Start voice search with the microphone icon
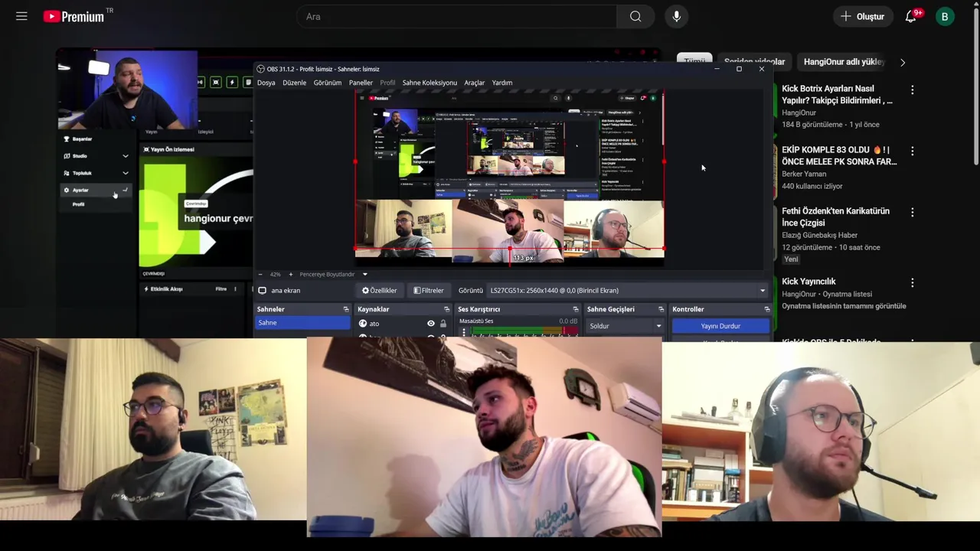Viewport: 980px width, 551px height. (x=676, y=16)
